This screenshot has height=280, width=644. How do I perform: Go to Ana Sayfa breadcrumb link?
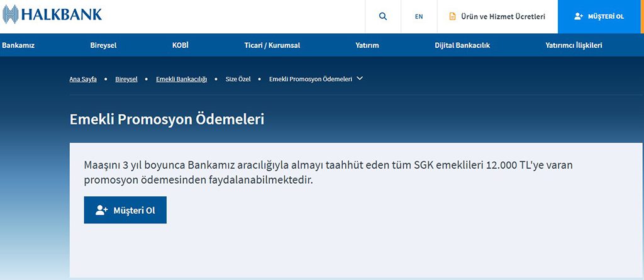83,79
